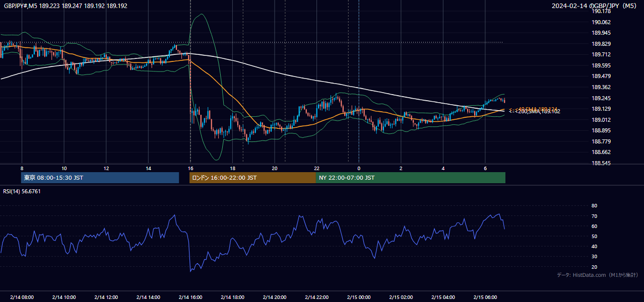Click the RSI(14) 56.6761 indicator label
Screen dimensions: 644x302
click(22, 191)
